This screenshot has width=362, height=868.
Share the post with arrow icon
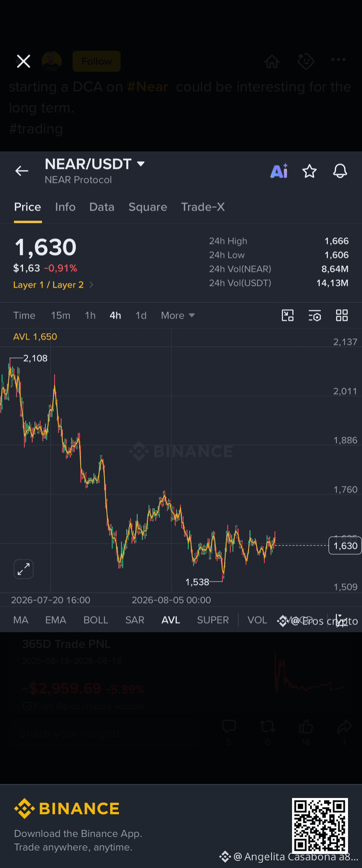coord(345,727)
